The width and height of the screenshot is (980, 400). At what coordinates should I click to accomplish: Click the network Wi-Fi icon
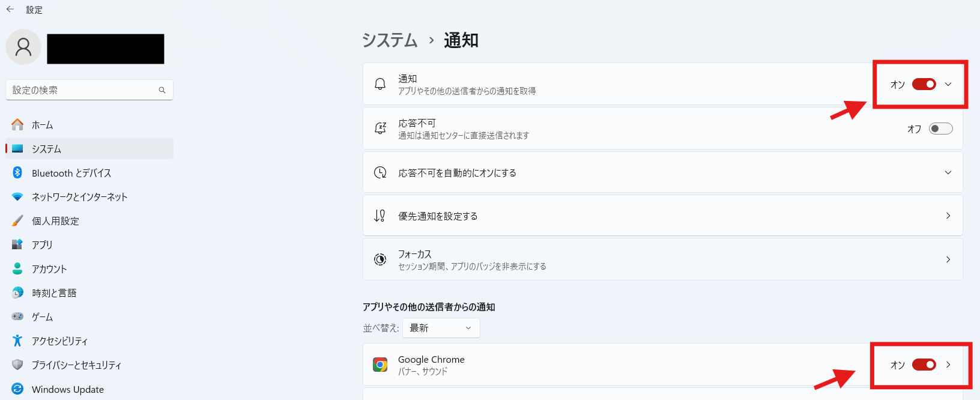point(17,196)
